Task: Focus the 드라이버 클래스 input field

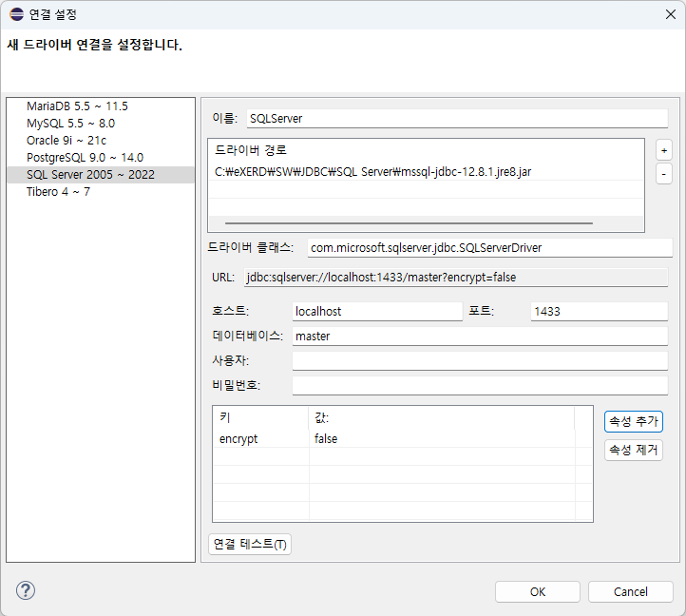Action: pyautogui.click(x=489, y=248)
